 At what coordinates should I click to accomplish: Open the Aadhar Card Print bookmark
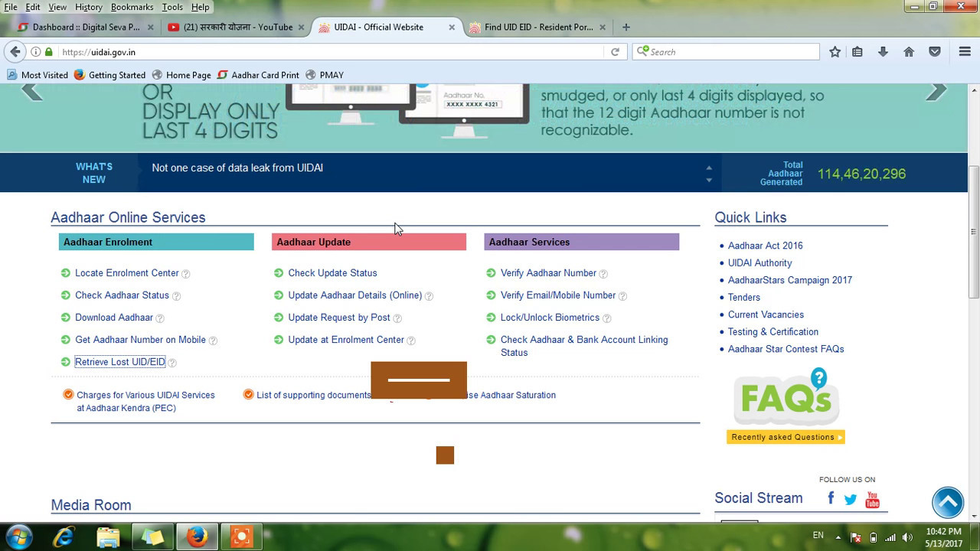[258, 75]
